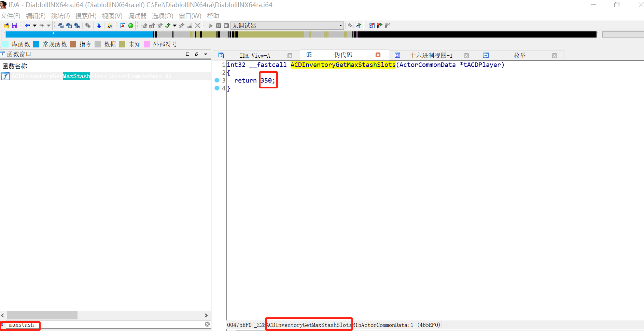Click the text search binoculars icon
The image size is (644, 331).
tap(69, 26)
